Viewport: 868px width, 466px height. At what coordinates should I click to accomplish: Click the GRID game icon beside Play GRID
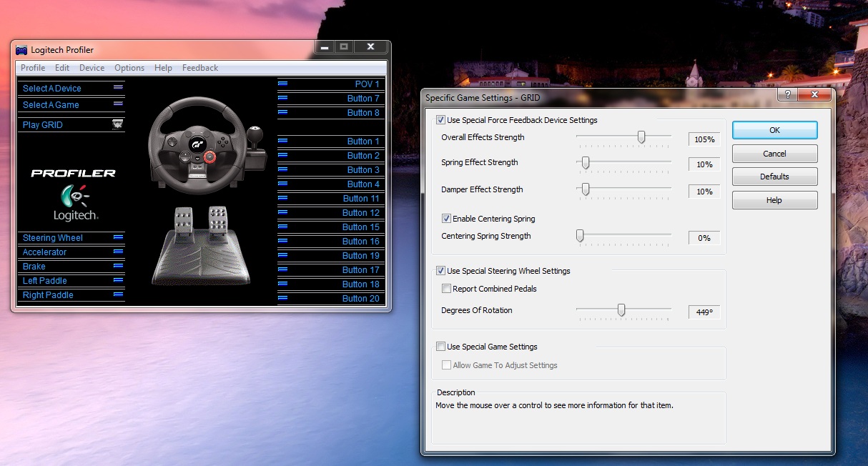117,124
